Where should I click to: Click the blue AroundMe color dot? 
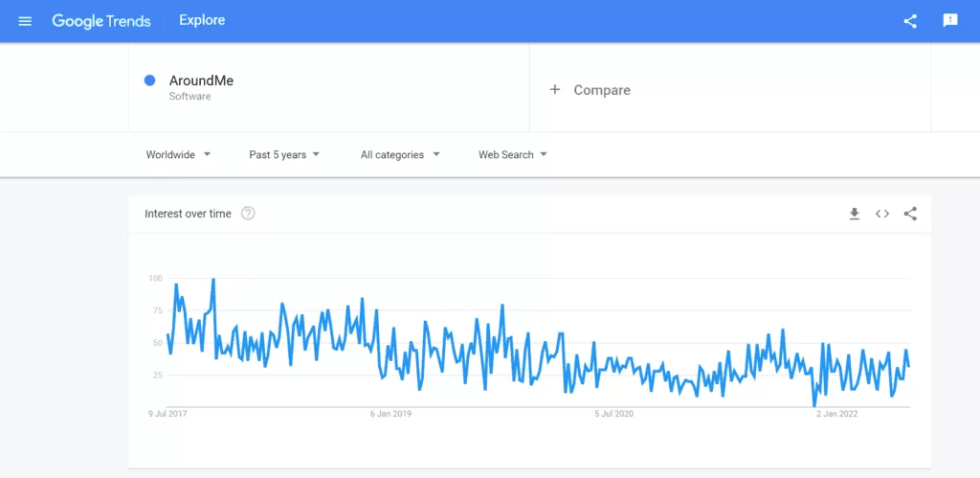point(149,80)
